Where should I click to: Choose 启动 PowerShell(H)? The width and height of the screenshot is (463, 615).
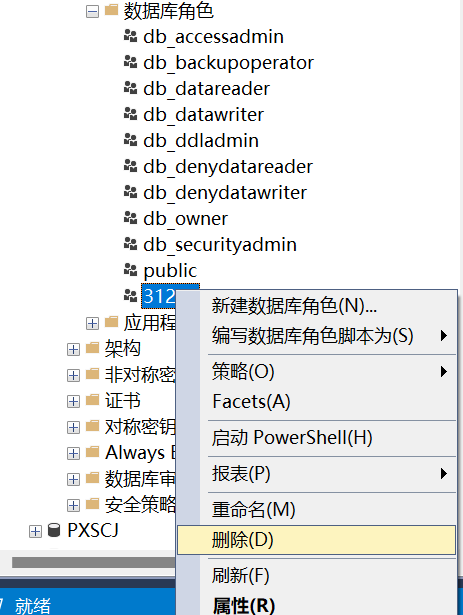[x=316, y=438]
